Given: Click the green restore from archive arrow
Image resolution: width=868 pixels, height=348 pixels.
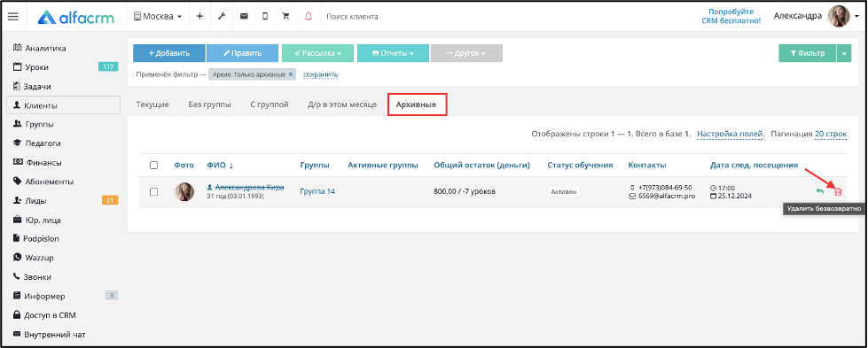Looking at the screenshot, I should [820, 191].
